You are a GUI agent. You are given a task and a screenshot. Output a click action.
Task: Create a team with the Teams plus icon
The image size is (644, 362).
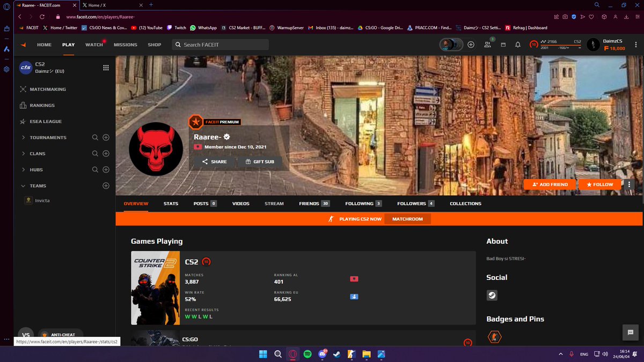point(106,186)
